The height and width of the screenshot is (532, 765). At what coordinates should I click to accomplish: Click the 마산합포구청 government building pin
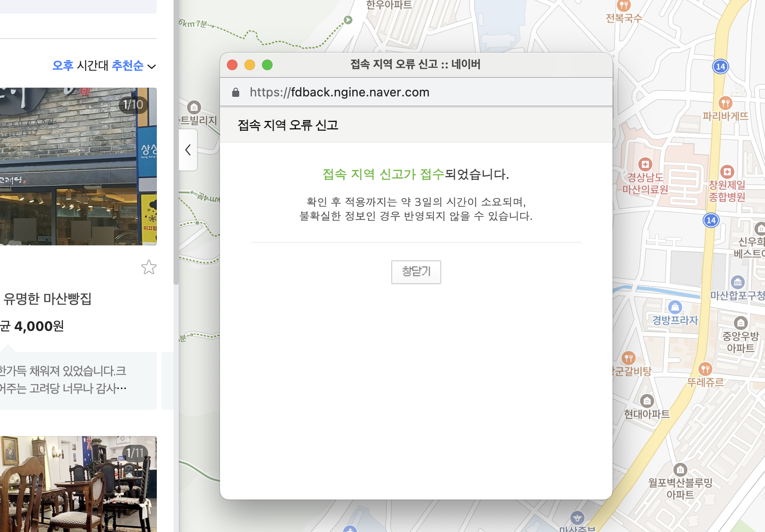point(738,282)
